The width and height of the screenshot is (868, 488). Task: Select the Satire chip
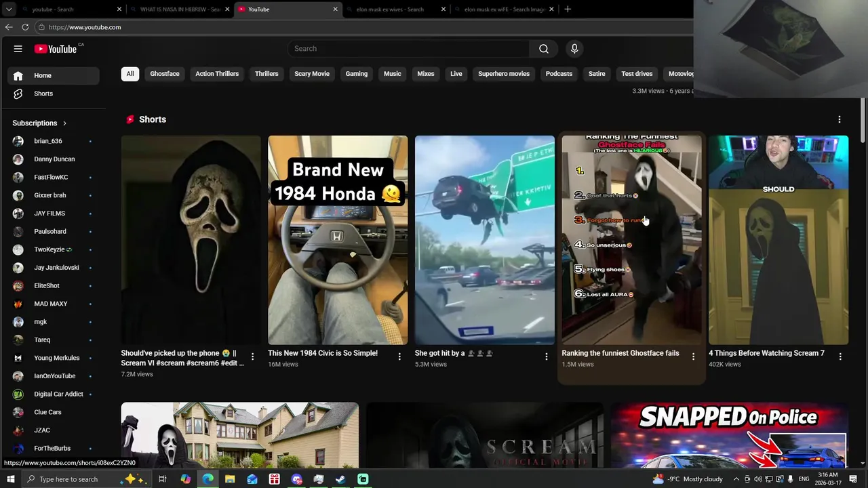point(597,74)
